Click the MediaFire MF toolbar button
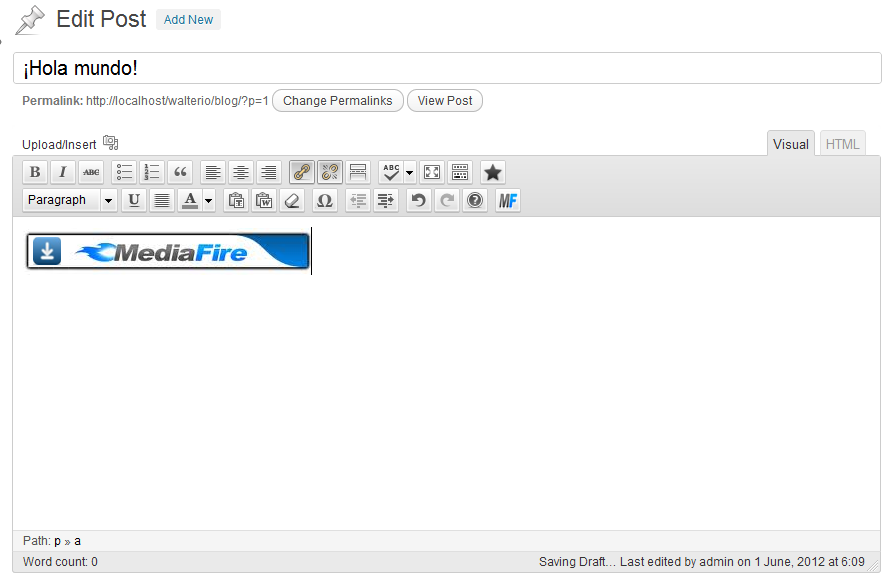The image size is (892, 585). pos(507,200)
